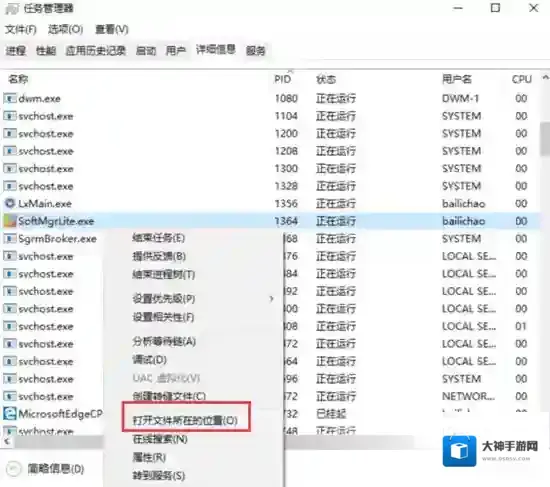Screen dimensions: 550x487
Task: Click the NETWOR... user name cell
Action: point(468,396)
